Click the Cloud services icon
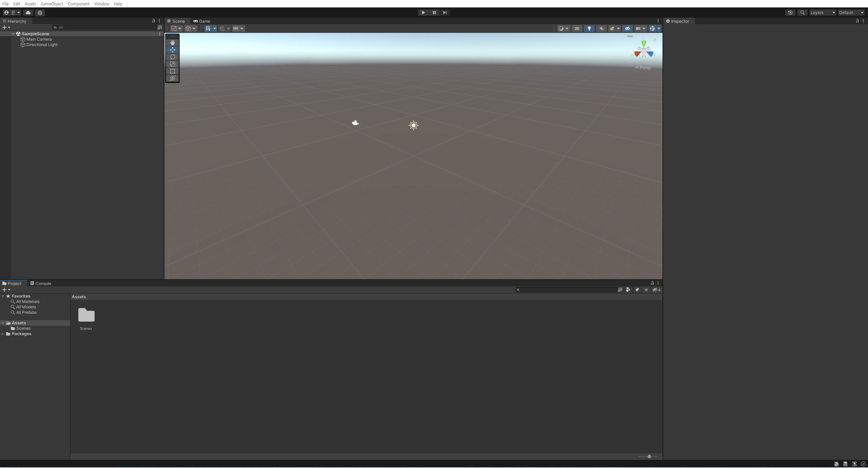The height and width of the screenshot is (468, 868). click(28, 13)
